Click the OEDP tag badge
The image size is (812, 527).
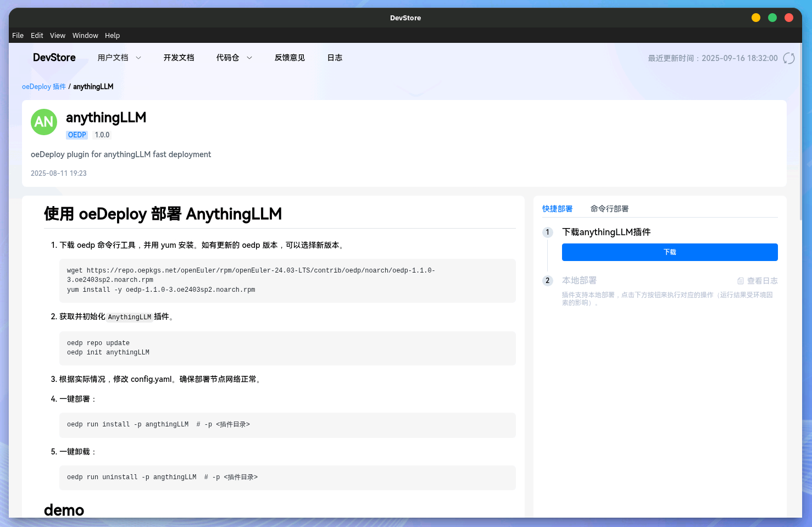click(x=77, y=135)
